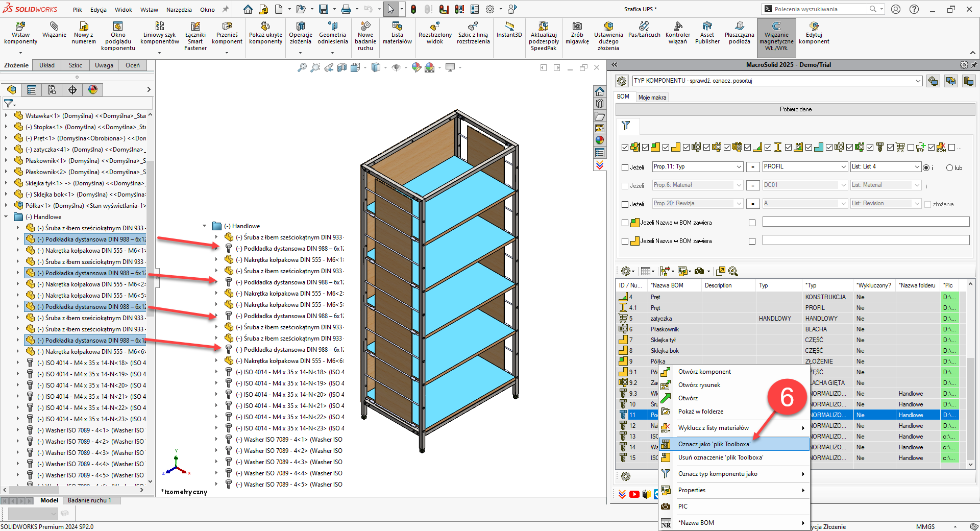
Task: Open List: List 4 dropdown
Action: point(917,166)
